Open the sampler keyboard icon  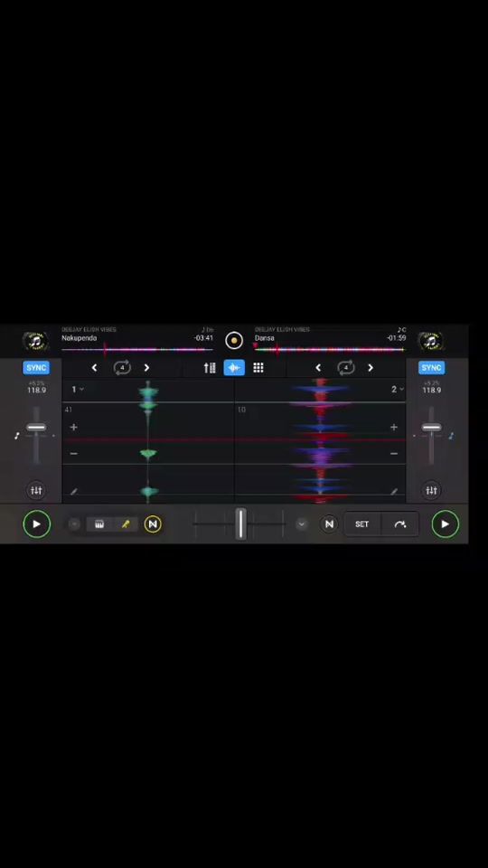point(99,524)
